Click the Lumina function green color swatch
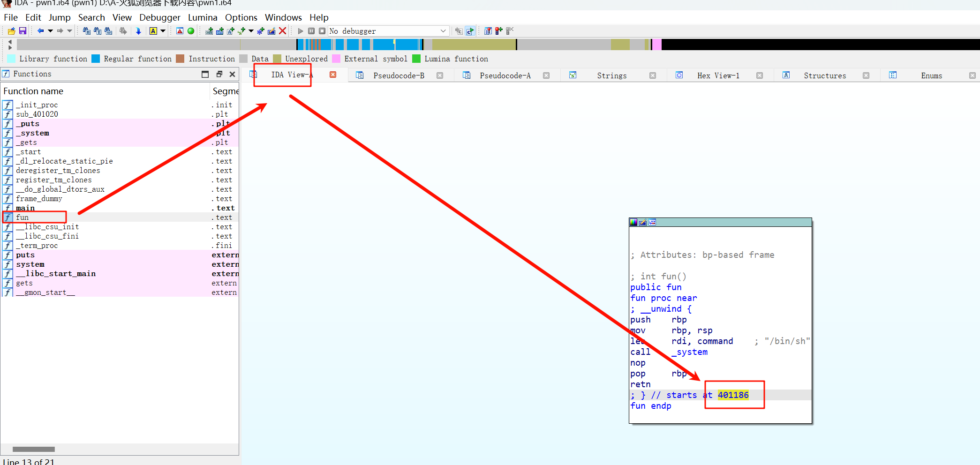The image size is (980, 465). tap(416, 59)
